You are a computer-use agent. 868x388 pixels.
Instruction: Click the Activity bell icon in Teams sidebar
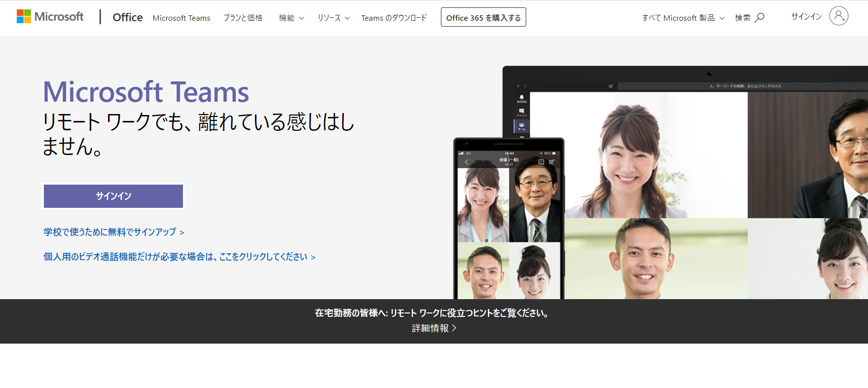(521, 98)
